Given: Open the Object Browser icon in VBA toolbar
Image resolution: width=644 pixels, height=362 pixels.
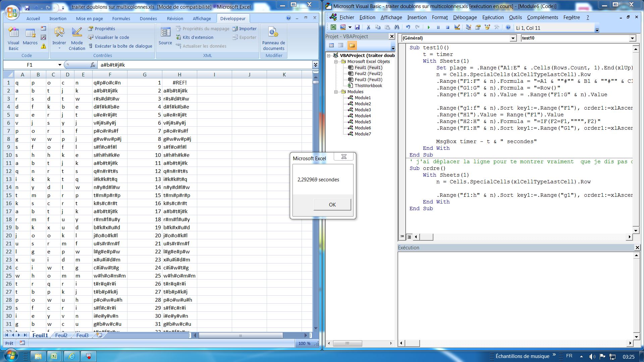Looking at the screenshot, I should click(487, 27).
